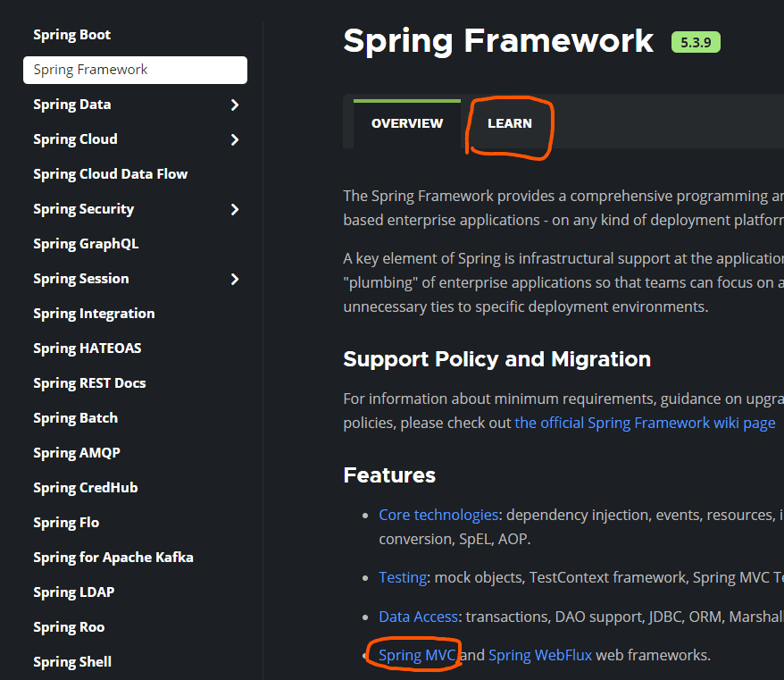Open the Spring WebFlux link
Screen dimensions: 784x680
click(540, 656)
